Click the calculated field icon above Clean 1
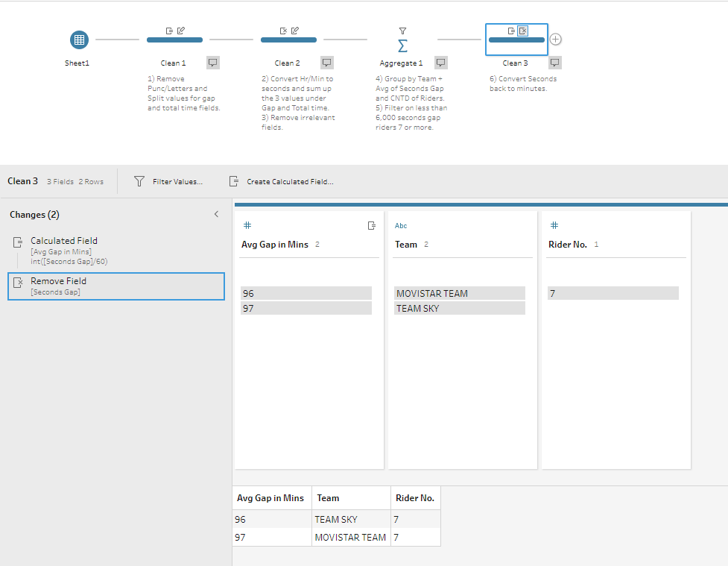Viewport: 728px width, 566px height. pyautogui.click(x=169, y=31)
